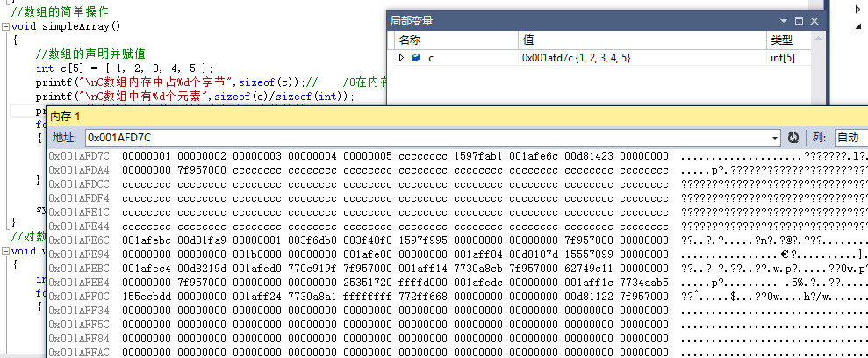Click memory address row 0x001AFF0C
868x358 pixels.
click(x=79, y=297)
